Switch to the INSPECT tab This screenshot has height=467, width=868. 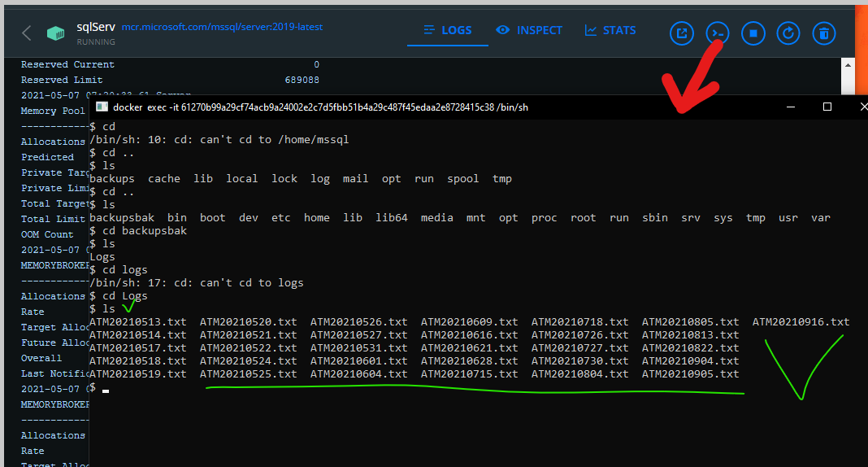(528, 30)
